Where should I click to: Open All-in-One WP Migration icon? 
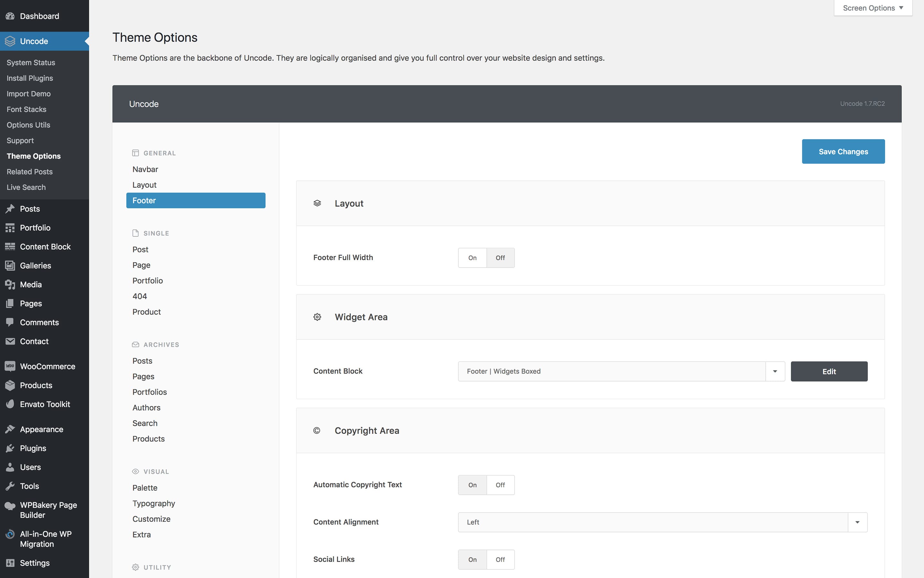click(10, 534)
